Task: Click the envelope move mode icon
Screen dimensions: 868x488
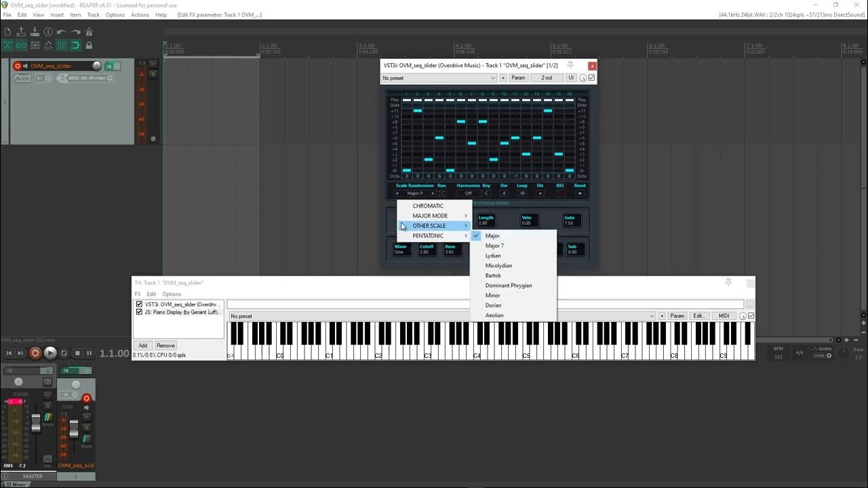Action: 48,45
